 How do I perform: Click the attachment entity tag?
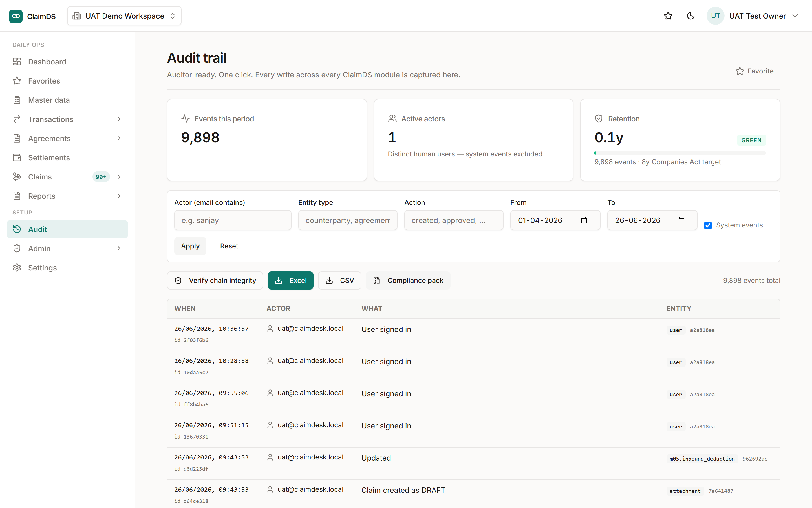coord(685,491)
